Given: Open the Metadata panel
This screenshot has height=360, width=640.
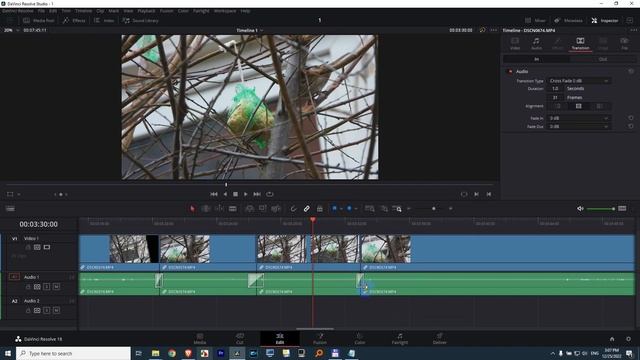Looking at the screenshot, I should pos(568,20).
